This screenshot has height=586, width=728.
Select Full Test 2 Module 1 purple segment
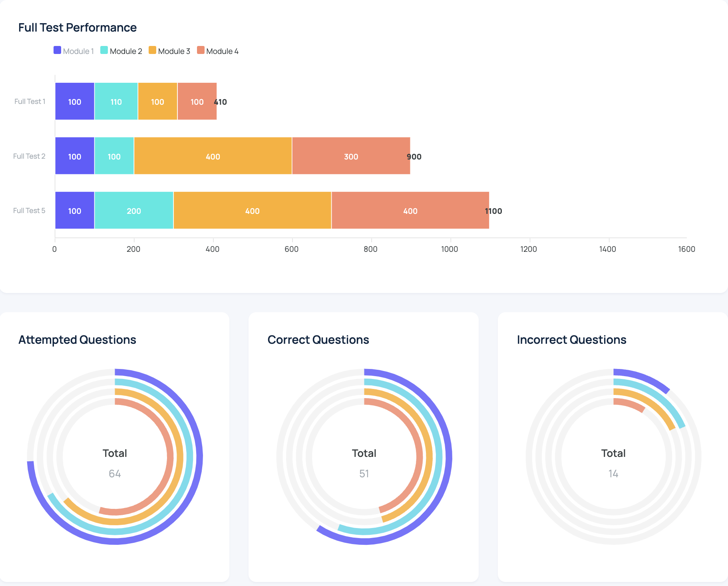75,156
